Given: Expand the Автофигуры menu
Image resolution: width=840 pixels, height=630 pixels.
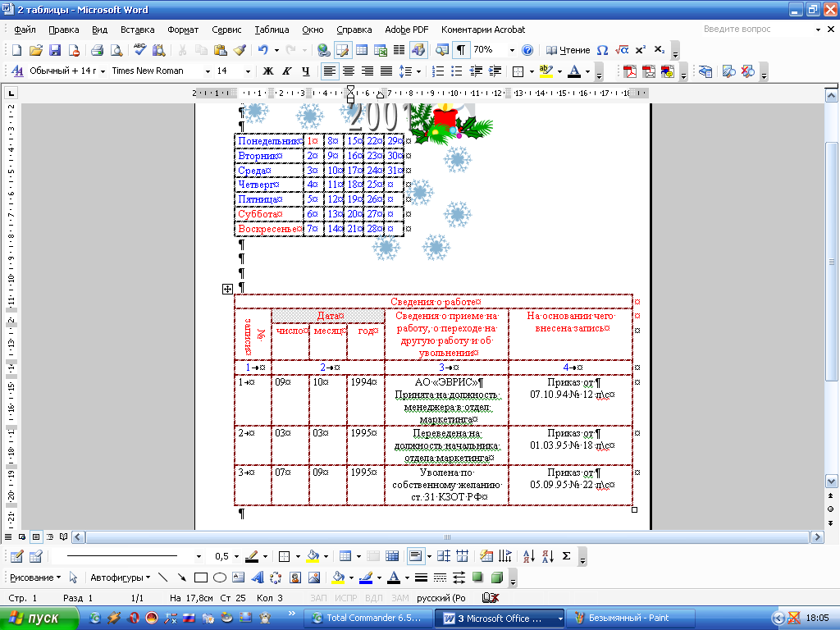Looking at the screenshot, I should pos(120,577).
